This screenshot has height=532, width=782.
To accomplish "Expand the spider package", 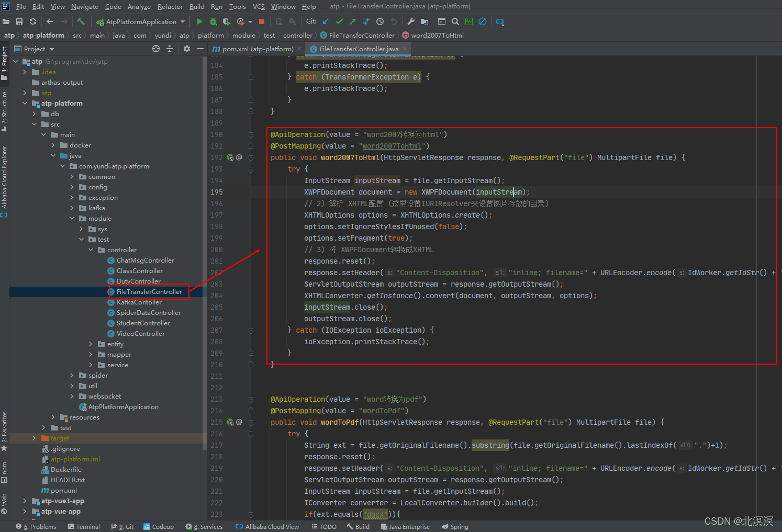I will click(x=72, y=375).
